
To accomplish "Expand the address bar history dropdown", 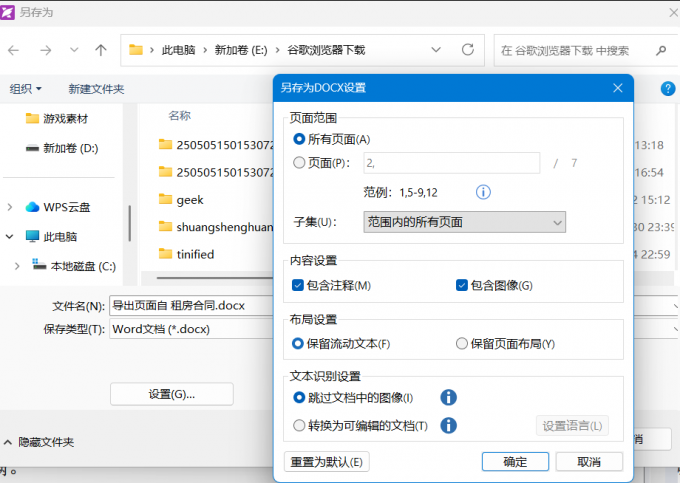I will pyautogui.click(x=436, y=50).
